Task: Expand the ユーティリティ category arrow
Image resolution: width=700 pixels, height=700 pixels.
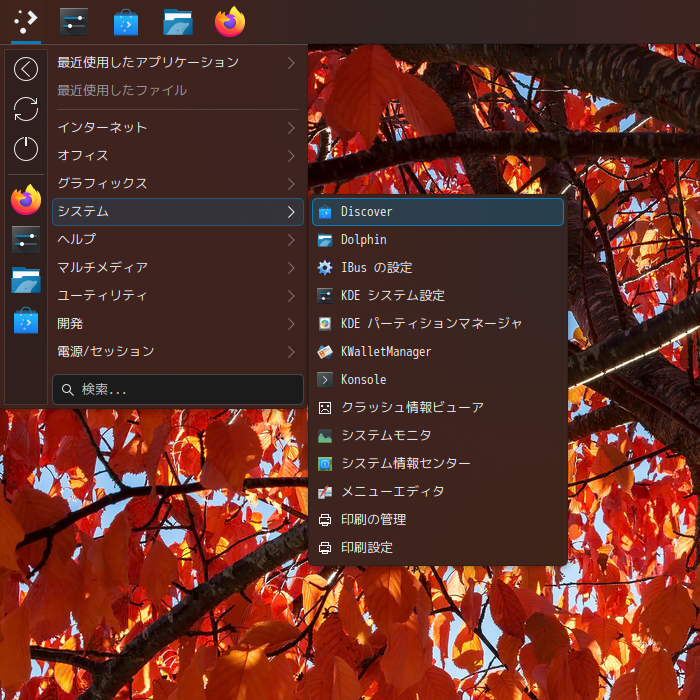Action: pos(291,296)
